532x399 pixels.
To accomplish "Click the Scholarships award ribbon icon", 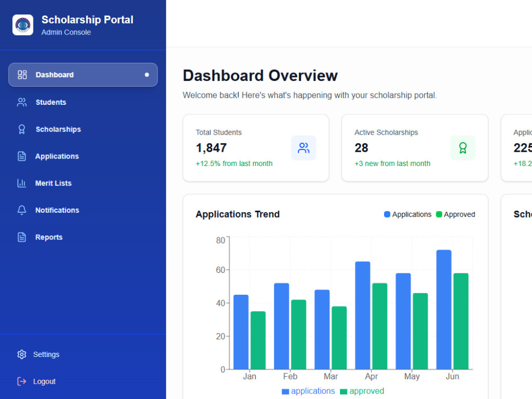I will (x=22, y=129).
